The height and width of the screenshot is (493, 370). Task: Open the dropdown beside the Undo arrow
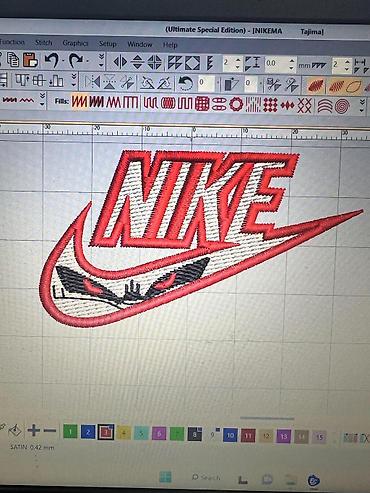(x=63, y=61)
